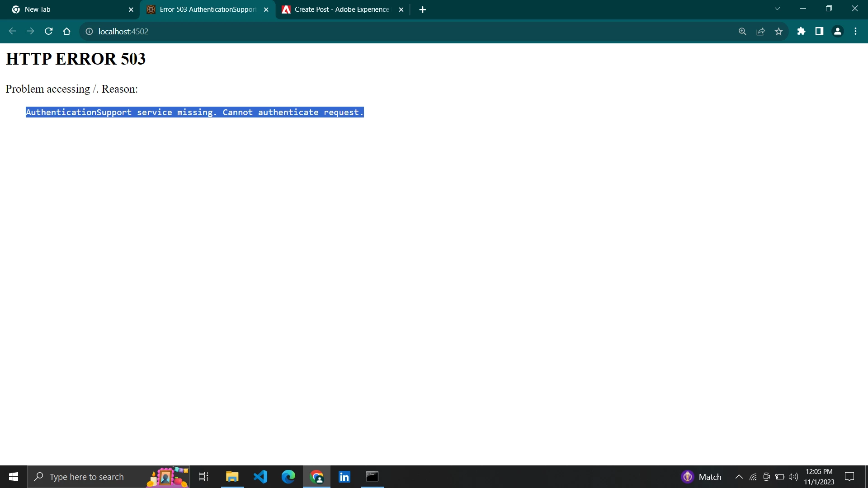
Task: Switch to the New Tab tab
Action: point(68,9)
